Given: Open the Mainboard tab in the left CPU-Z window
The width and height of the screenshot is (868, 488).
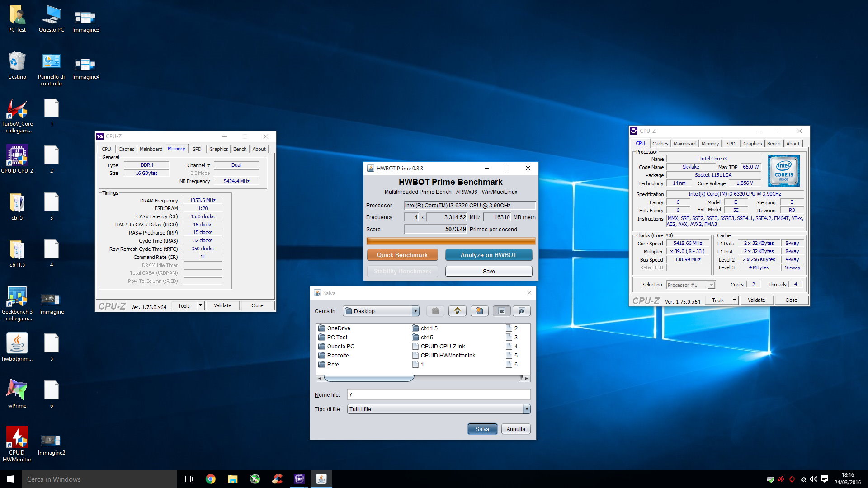Looking at the screenshot, I should (x=151, y=149).
